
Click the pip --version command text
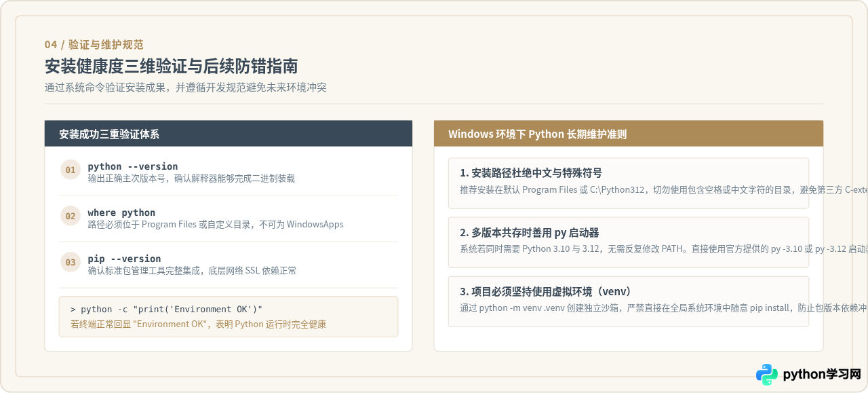point(124,259)
